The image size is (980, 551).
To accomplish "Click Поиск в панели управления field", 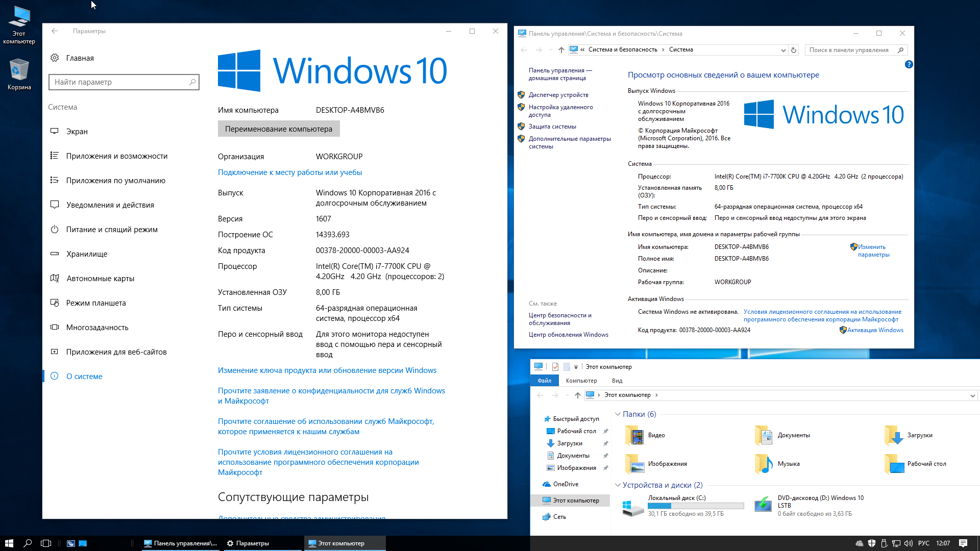I will coord(856,50).
